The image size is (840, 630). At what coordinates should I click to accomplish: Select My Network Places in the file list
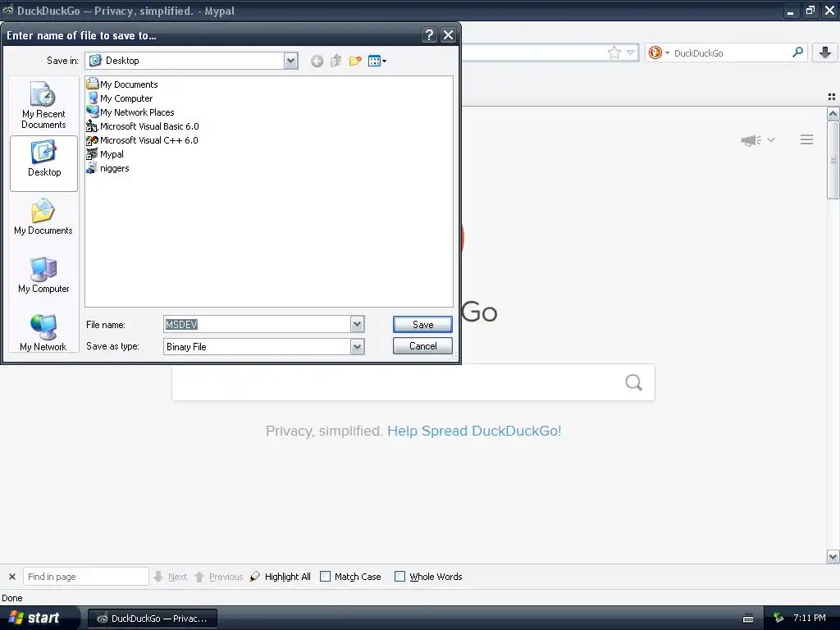(x=130, y=112)
